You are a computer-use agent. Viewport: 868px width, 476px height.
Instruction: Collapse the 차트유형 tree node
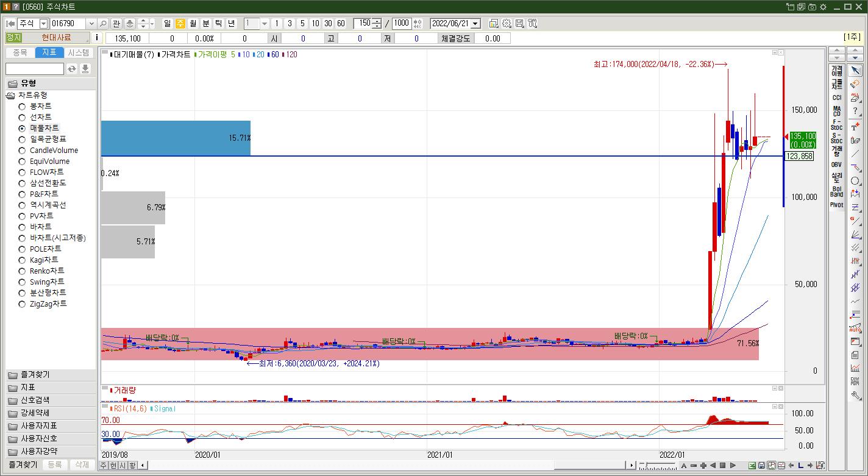pyautogui.click(x=11, y=95)
